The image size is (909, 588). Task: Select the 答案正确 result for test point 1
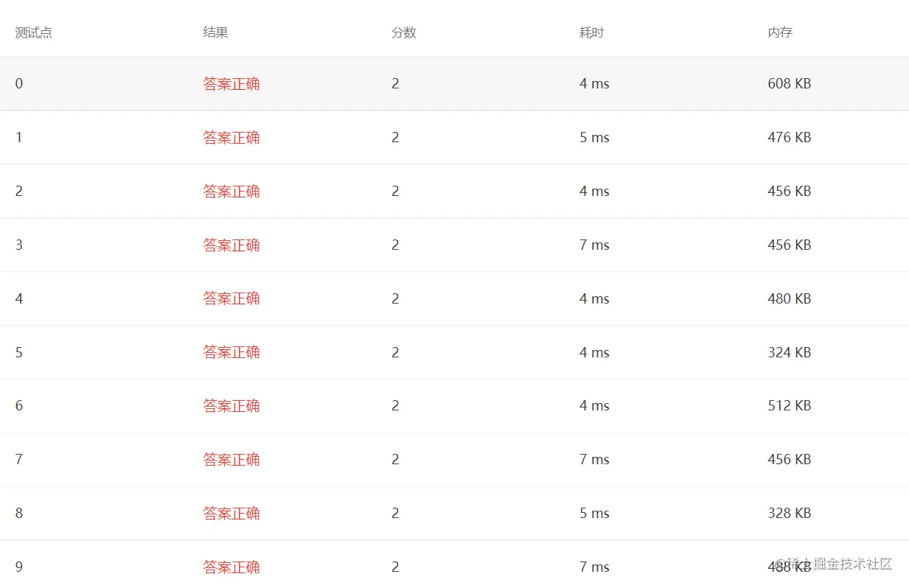231,138
